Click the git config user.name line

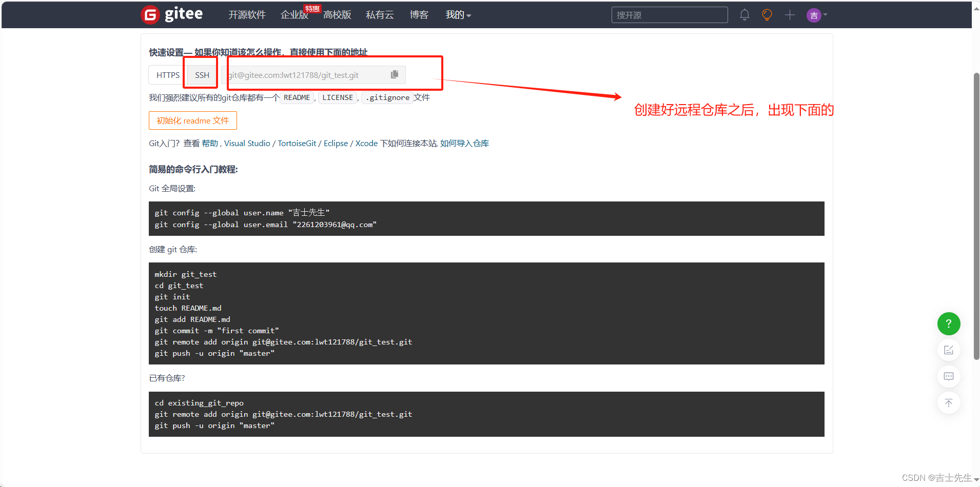point(242,213)
